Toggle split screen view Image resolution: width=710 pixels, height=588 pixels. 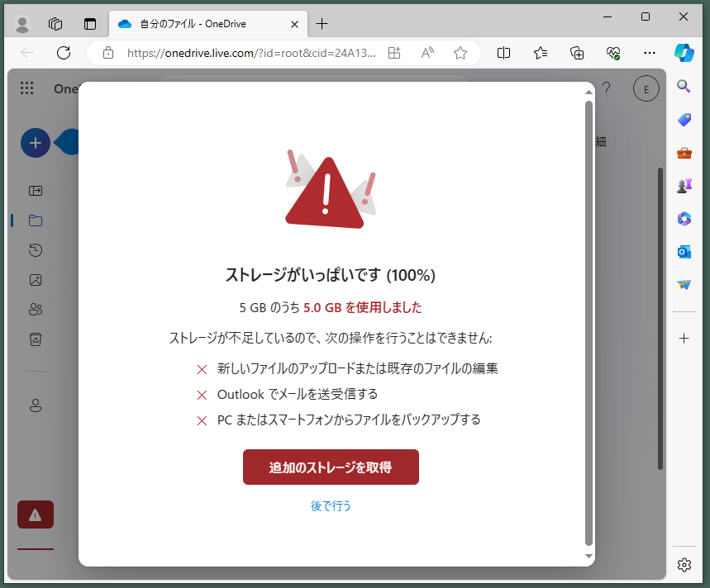click(x=503, y=53)
